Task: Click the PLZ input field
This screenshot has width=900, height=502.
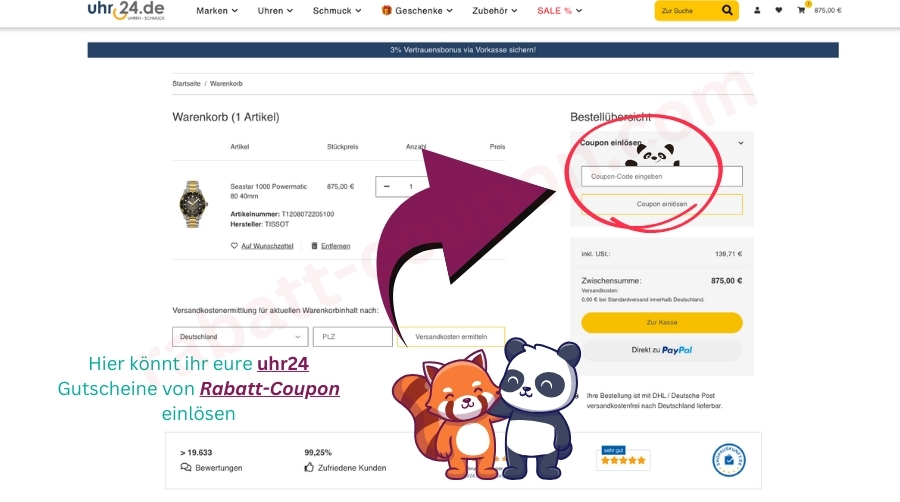Action: pos(352,337)
